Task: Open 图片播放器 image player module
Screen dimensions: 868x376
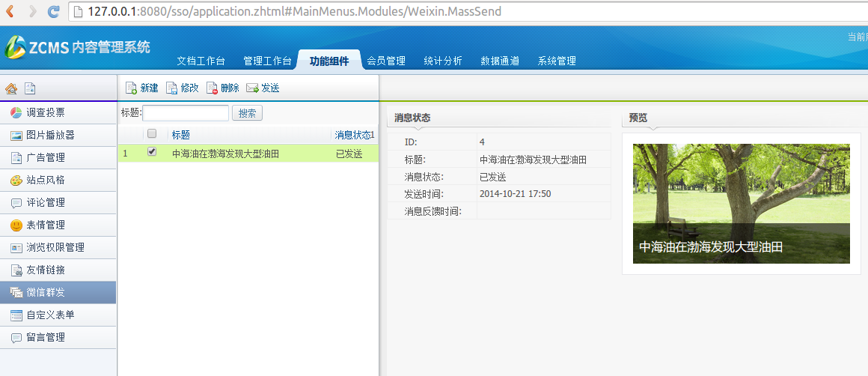Action: (x=50, y=135)
